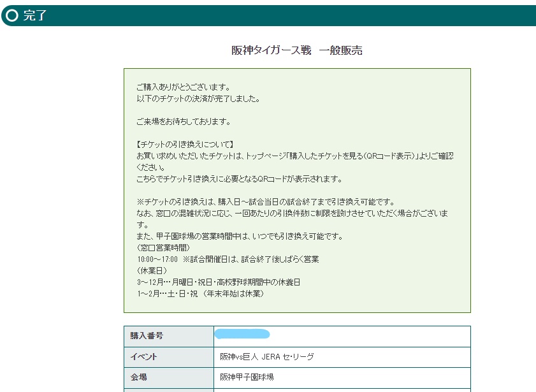Click the heading 【チケットの引き換えについて】
Viewport: 536px width, 392px height.
(x=185, y=145)
